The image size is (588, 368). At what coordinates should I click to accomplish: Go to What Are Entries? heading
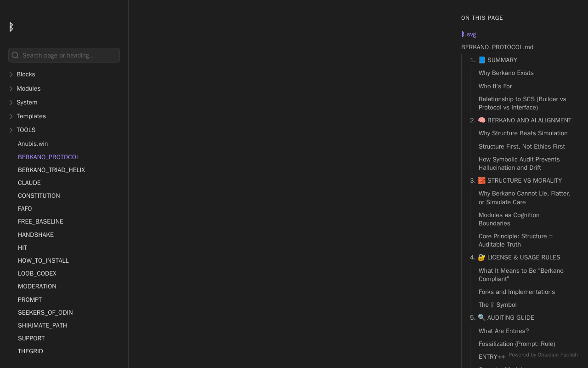pos(503,331)
